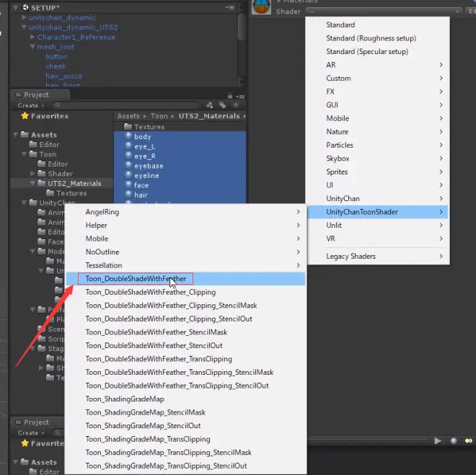This screenshot has width=476, height=475.
Task: Open the Mobile submenu under UnityChanToonShader
Action: (185, 239)
